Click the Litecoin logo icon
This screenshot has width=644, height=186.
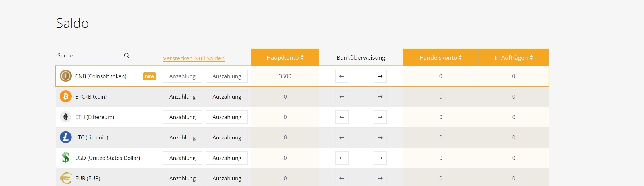[x=66, y=137]
